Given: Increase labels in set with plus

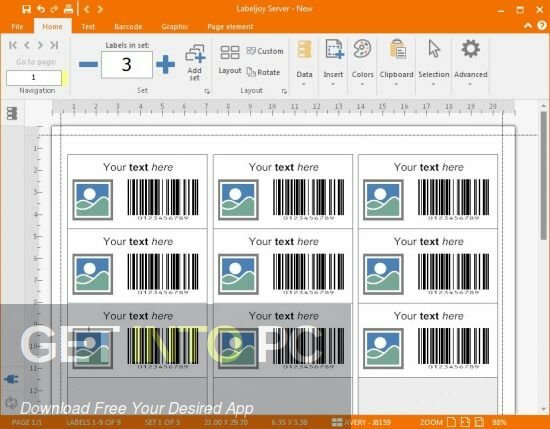Looking at the screenshot, I should click(x=165, y=64).
